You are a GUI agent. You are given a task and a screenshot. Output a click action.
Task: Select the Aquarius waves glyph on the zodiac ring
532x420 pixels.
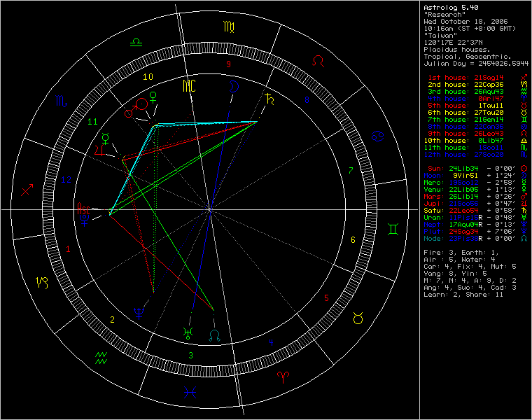[x=101, y=358]
